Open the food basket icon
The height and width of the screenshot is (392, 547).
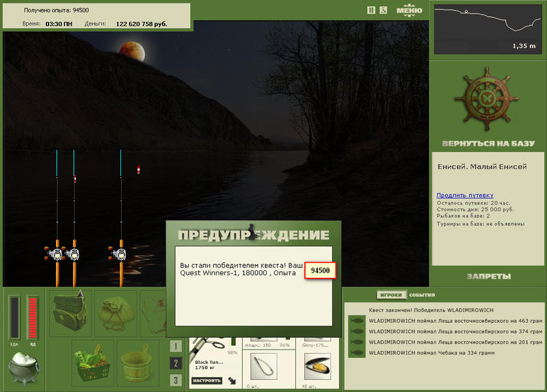[92, 363]
